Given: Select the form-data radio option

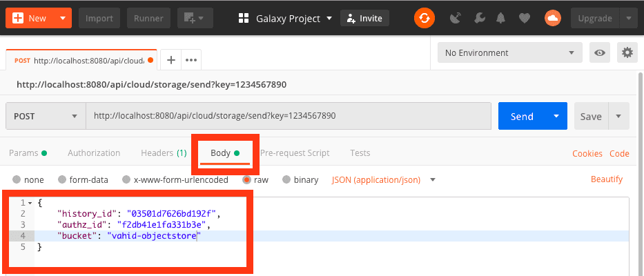Looking at the screenshot, I should point(62,180).
